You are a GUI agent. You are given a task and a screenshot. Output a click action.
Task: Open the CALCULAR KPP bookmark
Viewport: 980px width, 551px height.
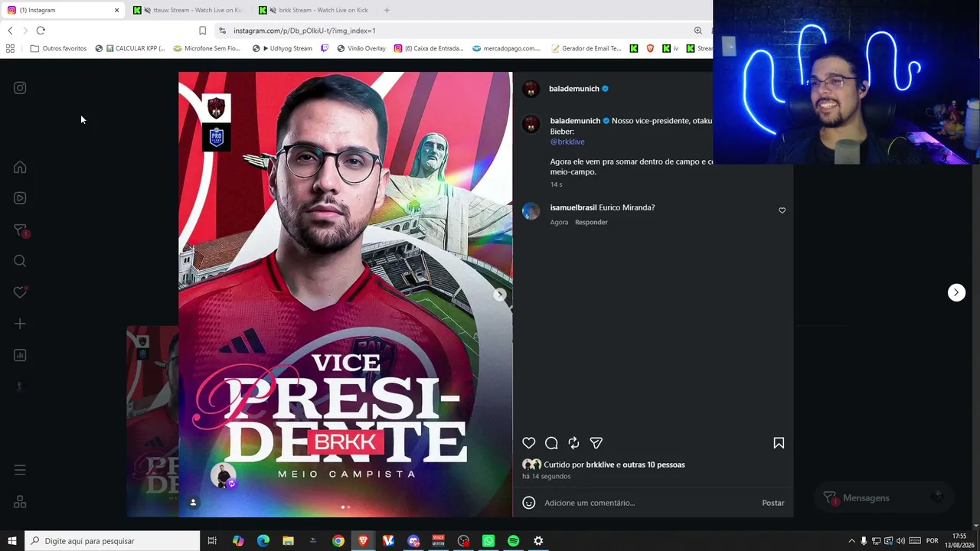(130, 48)
